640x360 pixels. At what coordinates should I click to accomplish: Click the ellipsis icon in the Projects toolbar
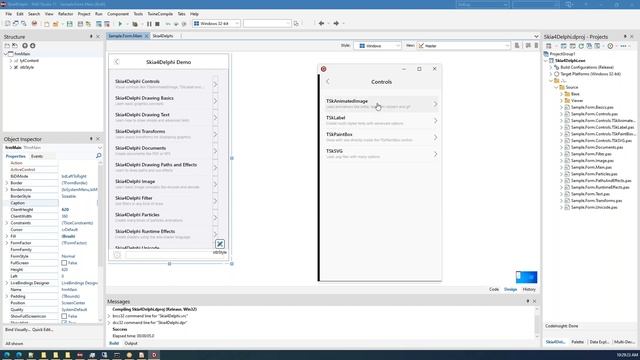pyautogui.click(x=623, y=46)
